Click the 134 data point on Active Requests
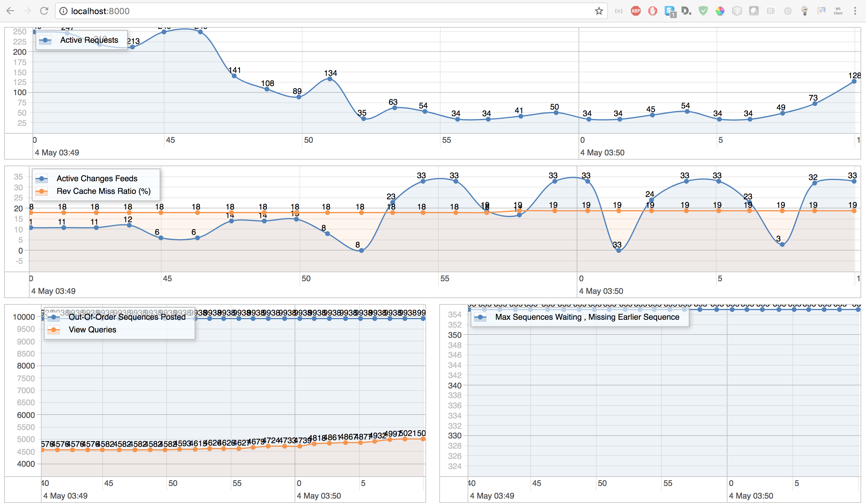The height and width of the screenshot is (504, 866). (330, 79)
